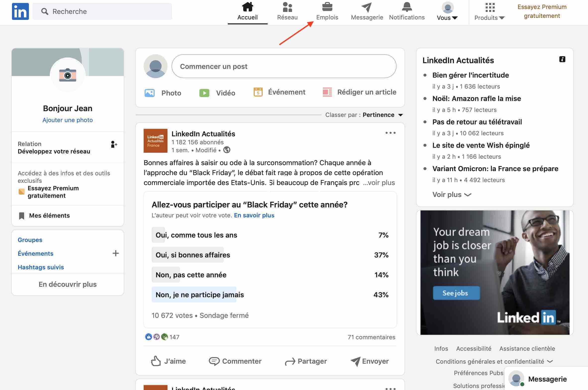Open the Produits menu
The width and height of the screenshot is (588, 390).
[x=489, y=11]
